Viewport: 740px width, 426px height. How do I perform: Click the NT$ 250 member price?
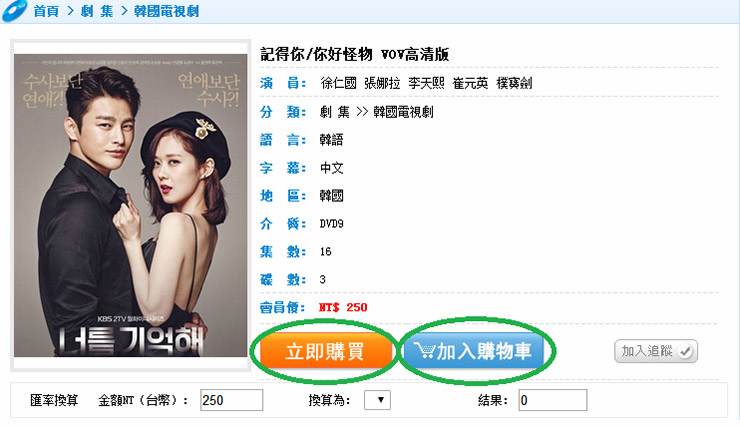(x=343, y=308)
